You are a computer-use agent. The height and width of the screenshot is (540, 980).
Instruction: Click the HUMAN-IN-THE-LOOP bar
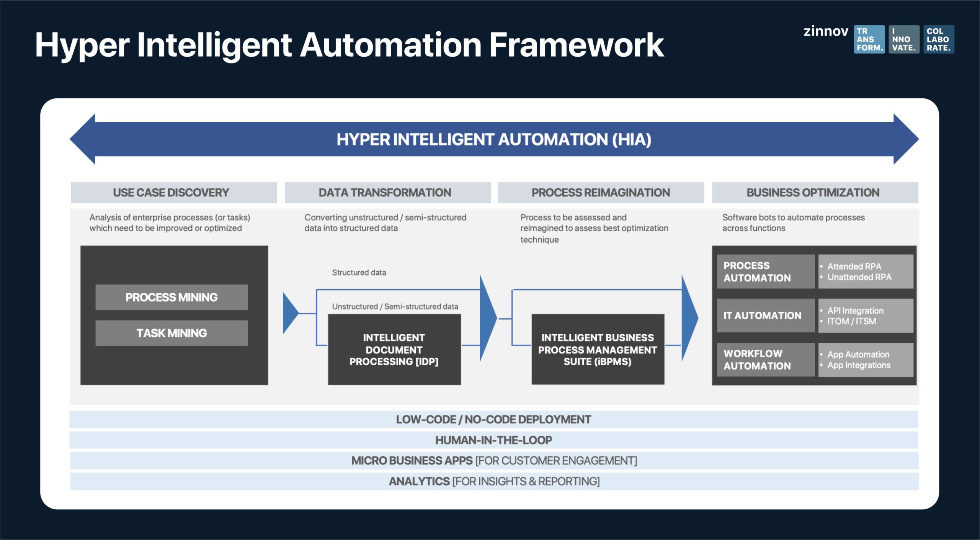point(493,440)
